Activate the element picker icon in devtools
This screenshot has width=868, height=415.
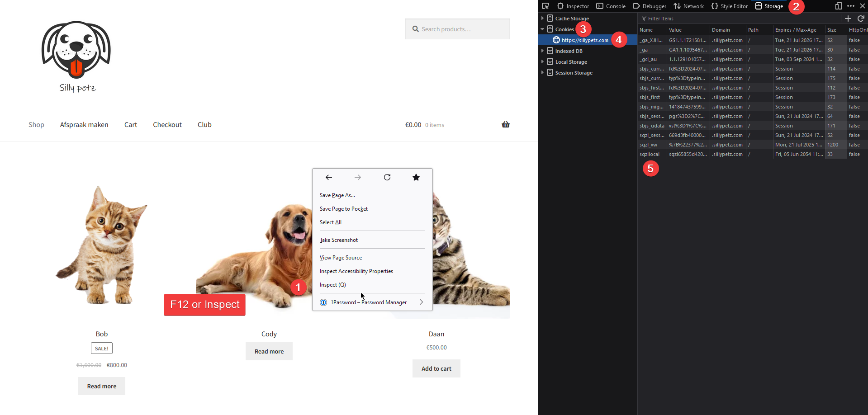(x=545, y=6)
